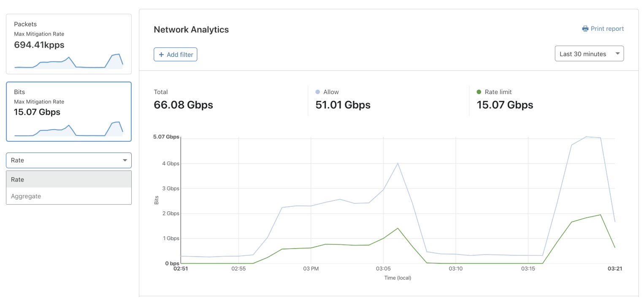Click the green Rate limit line's 03:06 peak
Image resolution: width=644 pixels, height=303 pixels.
[x=398, y=228]
